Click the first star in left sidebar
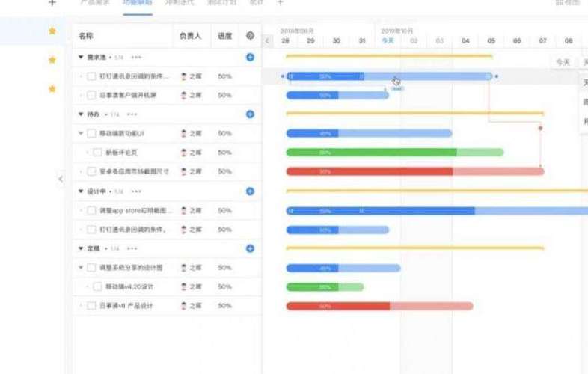Viewport: 588px width, 374px height. [x=52, y=31]
